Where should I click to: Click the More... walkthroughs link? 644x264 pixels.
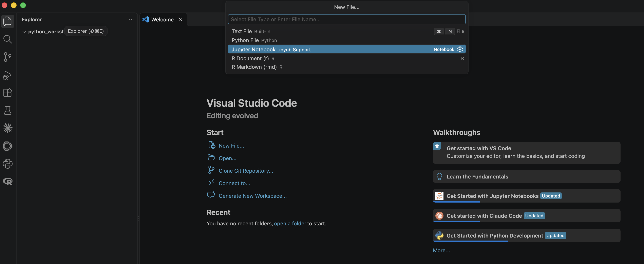point(441,250)
